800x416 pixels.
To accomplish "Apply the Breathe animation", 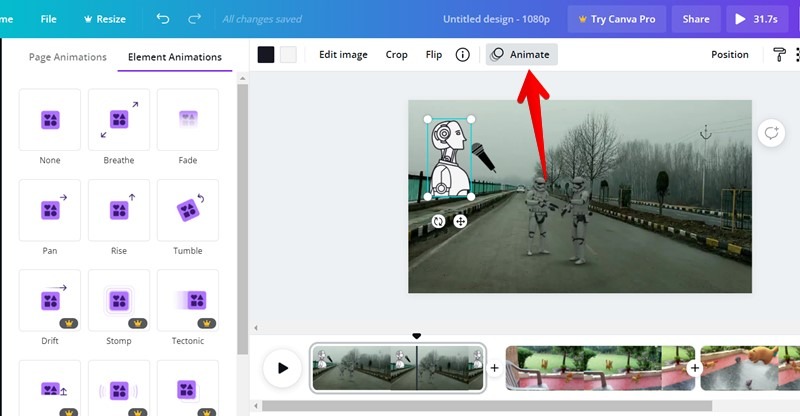I will pyautogui.click(x=118, y=119).
